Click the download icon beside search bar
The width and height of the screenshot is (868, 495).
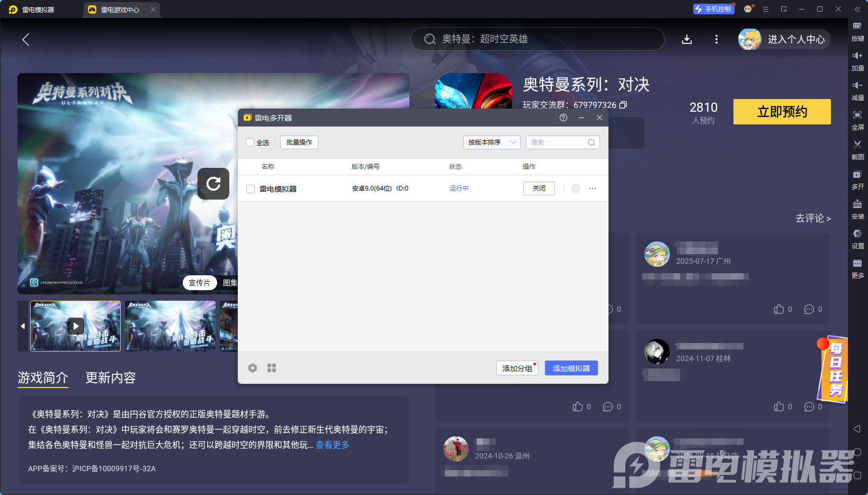(x=687, y=39)
